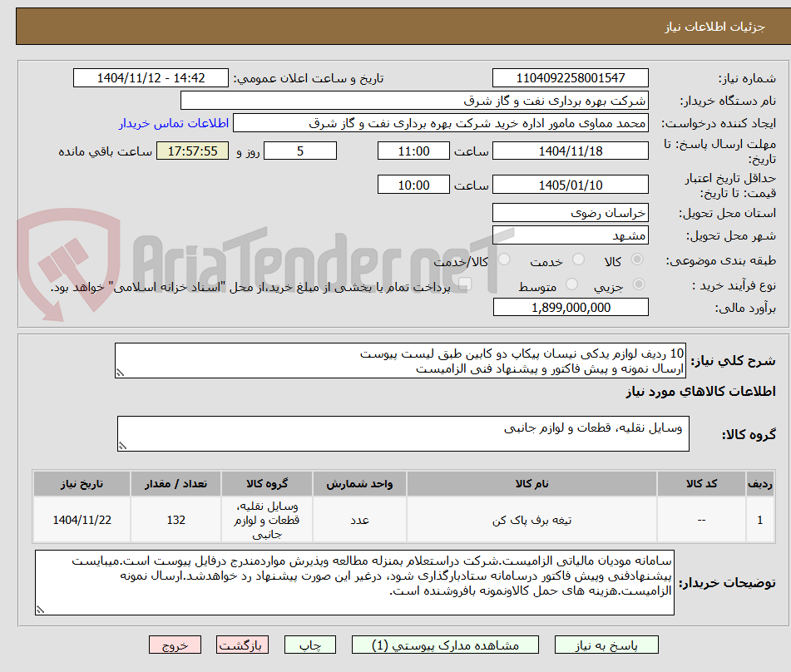
Task: Select the جزیی purchase type radio
Action: coord(639,284)
